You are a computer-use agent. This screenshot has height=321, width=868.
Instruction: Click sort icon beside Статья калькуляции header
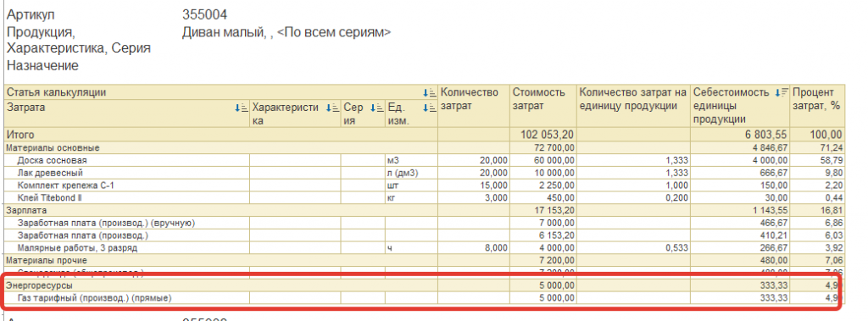point(429,93)
